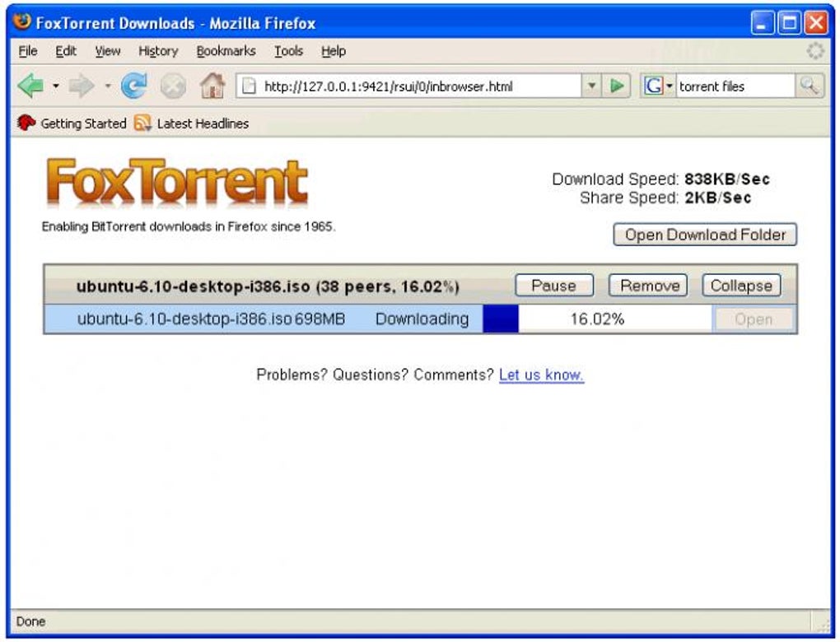This screenshot has height=642, width=840.
Task: Click the torrent header 'ubuntu-6.10-desktop-i386.iso (38 peers, 16.02%)'
Action: (x=268, y=286)
